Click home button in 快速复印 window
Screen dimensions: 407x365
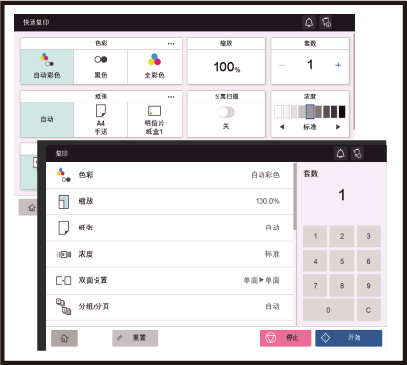pyautogui.click(x=29, y=208)
